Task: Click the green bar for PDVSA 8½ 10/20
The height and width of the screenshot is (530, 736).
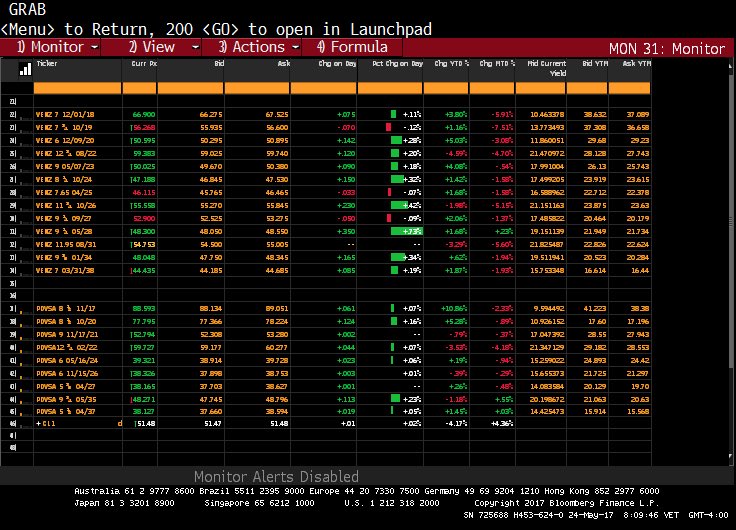Action: [x=392, y=322]
